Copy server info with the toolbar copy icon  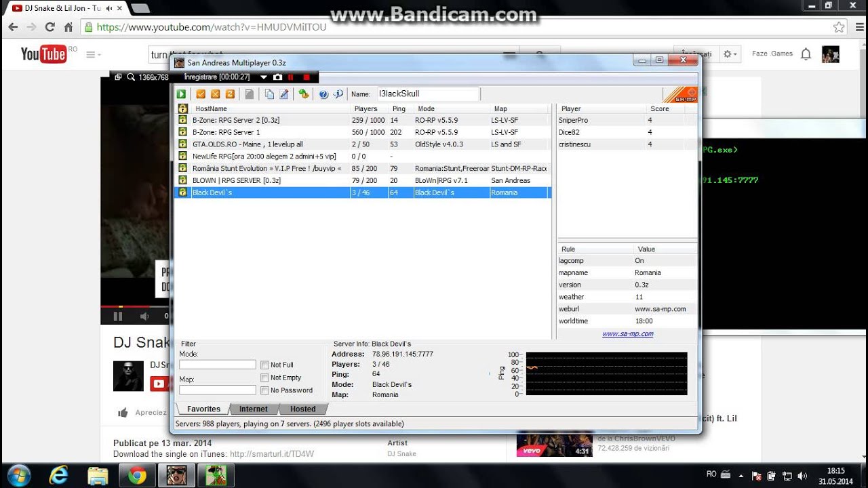[269, 94]
